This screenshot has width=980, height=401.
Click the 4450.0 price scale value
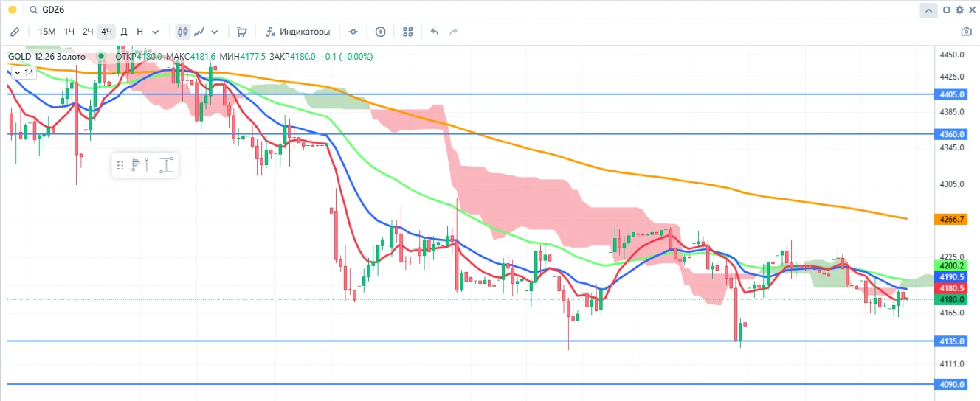(953, 55)
